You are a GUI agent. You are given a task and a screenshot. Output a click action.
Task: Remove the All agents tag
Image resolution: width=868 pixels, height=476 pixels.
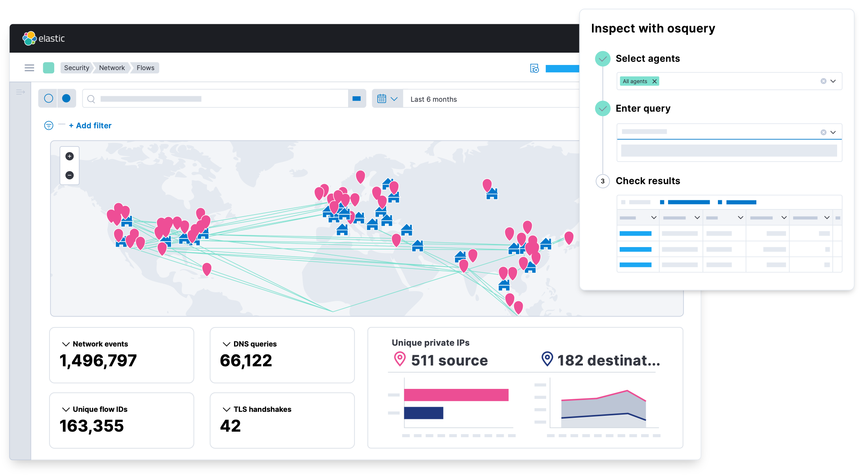point(655,81)
